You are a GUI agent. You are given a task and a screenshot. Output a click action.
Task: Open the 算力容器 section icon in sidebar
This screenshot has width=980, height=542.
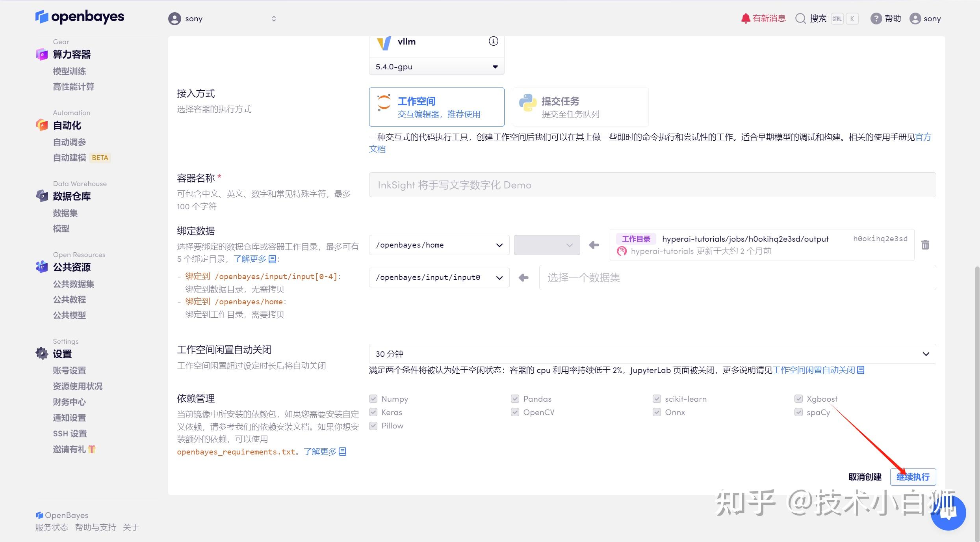(42, 54)
